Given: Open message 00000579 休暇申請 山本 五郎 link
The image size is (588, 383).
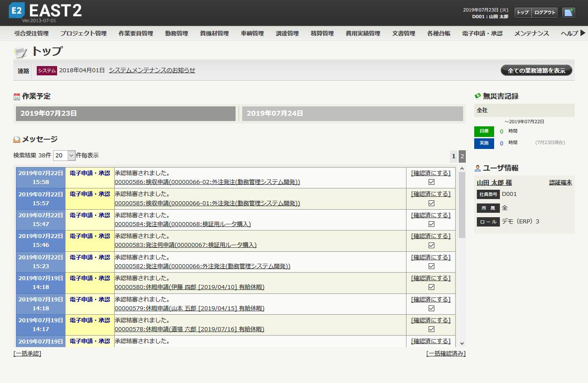Looking at the screenshot, I should (x=190, y=308).
